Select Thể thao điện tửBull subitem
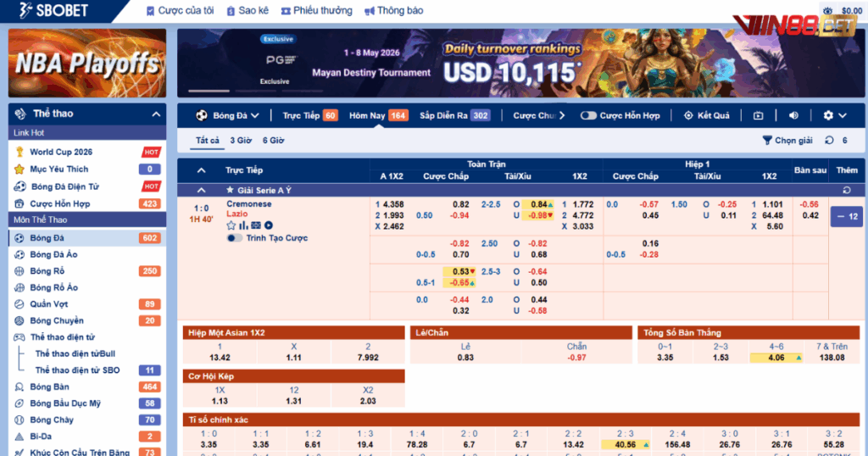This screenshot has height=456, width=868. (75, 353)
